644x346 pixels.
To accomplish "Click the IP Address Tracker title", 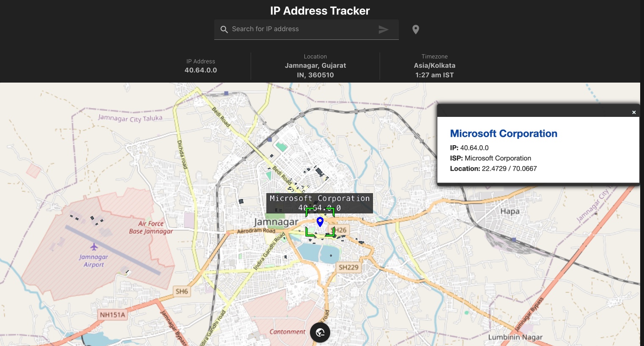I will [x=320, y=11].
